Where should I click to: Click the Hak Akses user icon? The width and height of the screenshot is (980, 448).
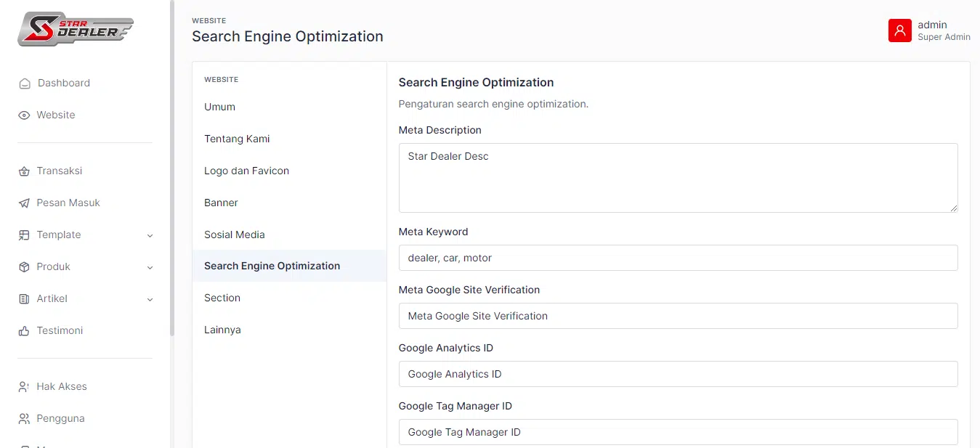(24, 387)
